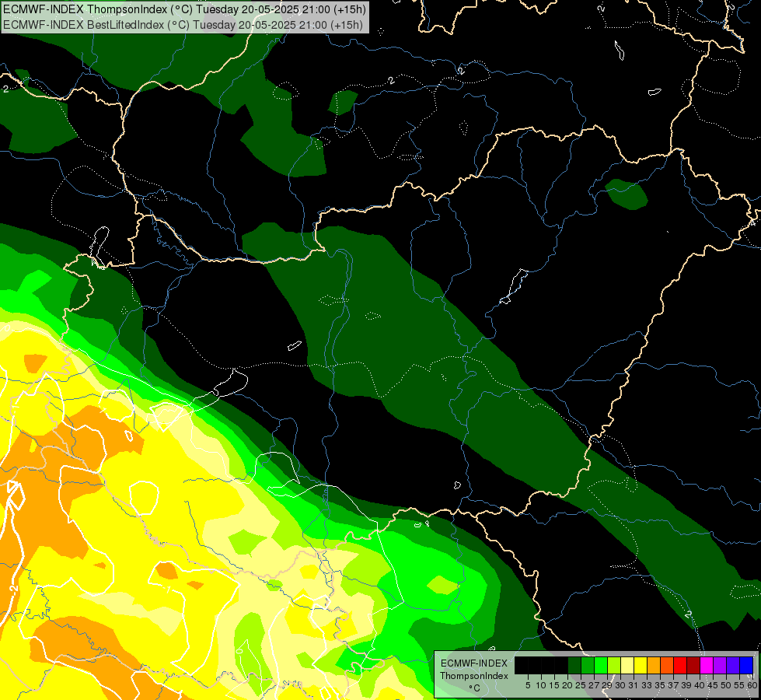The image size is (761, 700).
Task: Click the °C unit in the legend
Action: pos(475,688)
